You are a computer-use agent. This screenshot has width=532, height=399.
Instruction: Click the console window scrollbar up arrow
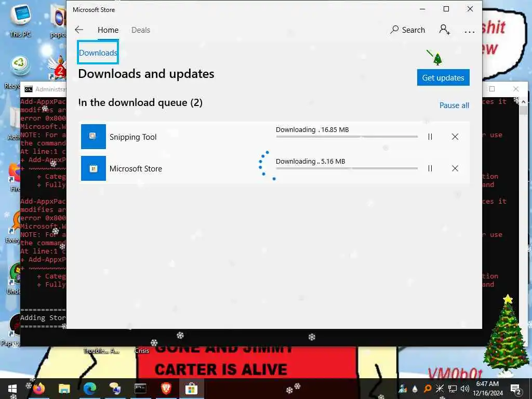(x=524, y=101)
